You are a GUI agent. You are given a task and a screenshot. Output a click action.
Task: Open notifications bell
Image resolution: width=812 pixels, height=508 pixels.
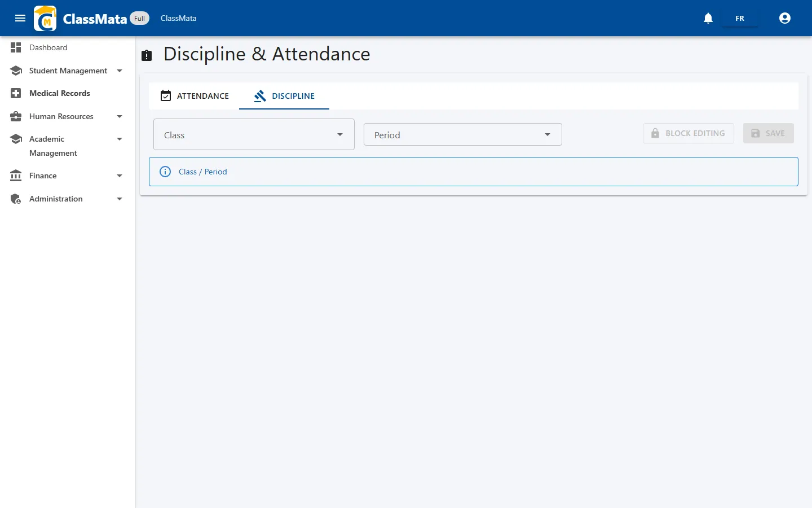pos(708,18)
